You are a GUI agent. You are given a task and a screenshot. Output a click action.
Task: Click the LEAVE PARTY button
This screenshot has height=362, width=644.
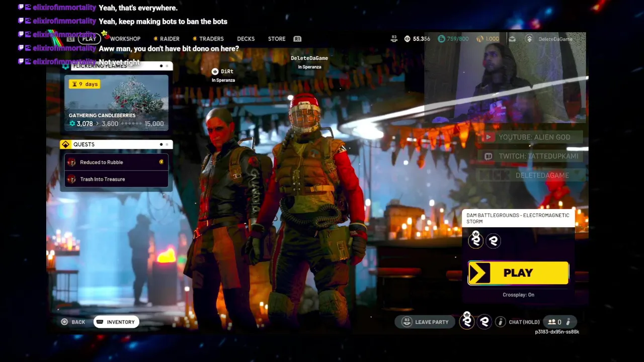(425, 322)
